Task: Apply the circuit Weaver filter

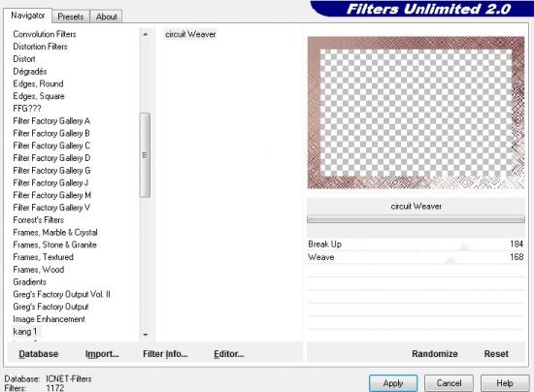Action: [x=393, y=383]
